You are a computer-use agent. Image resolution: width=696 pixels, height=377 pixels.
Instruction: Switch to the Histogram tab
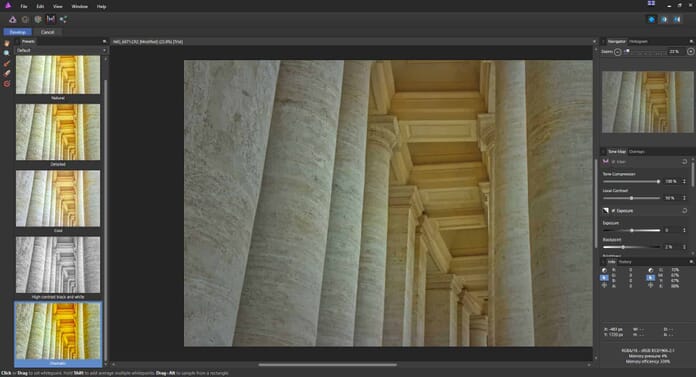click(638, 41)
